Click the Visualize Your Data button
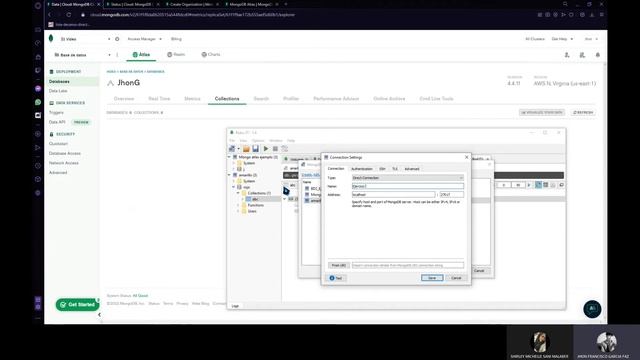 (542, 112)
